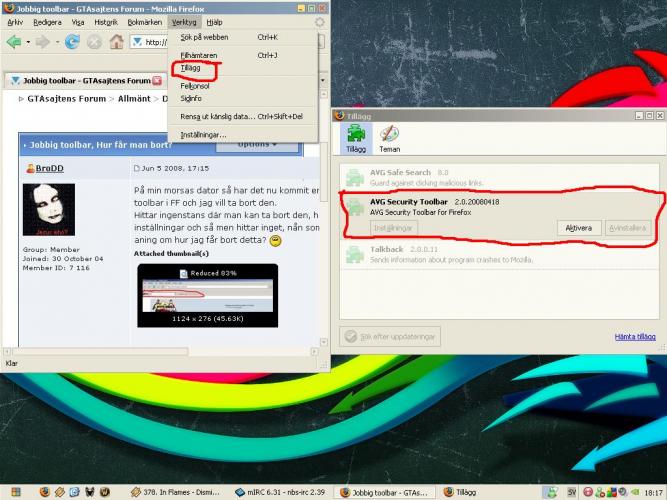Reload the page with the blue refresh icon

pyautogui.click(x=72, y=42)
